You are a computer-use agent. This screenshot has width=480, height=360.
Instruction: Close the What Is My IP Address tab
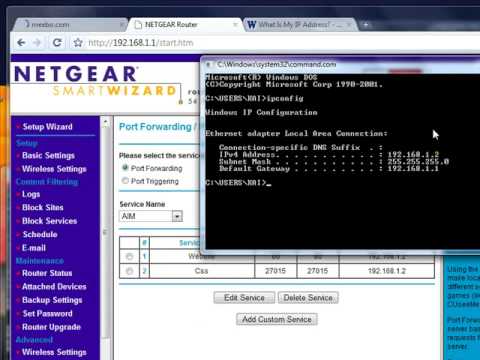point(349,24)
